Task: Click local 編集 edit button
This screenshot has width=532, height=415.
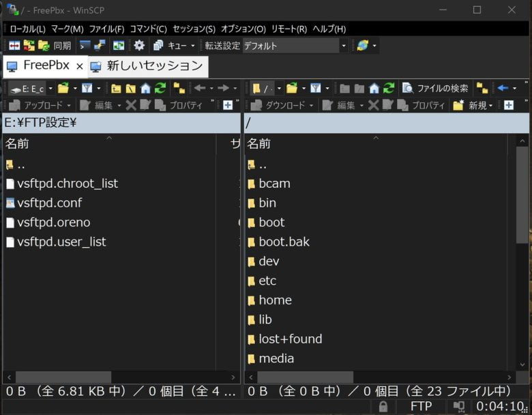Action: (96, 105)
